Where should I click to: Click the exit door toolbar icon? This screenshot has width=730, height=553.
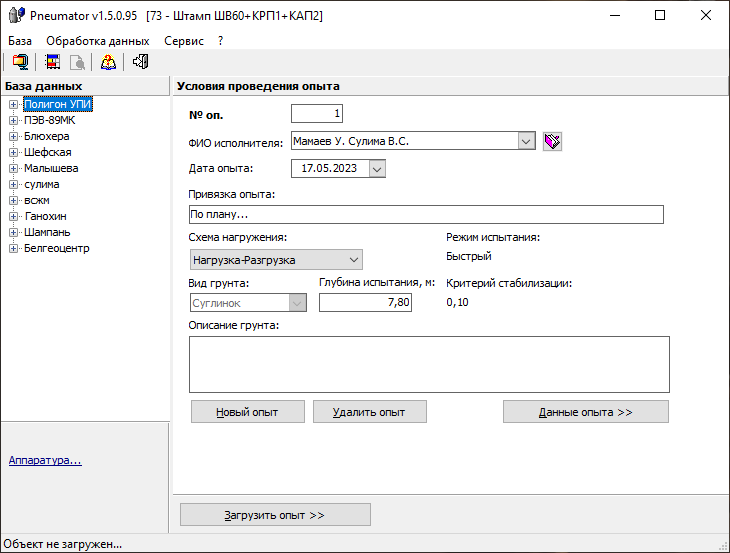point(140,62)
